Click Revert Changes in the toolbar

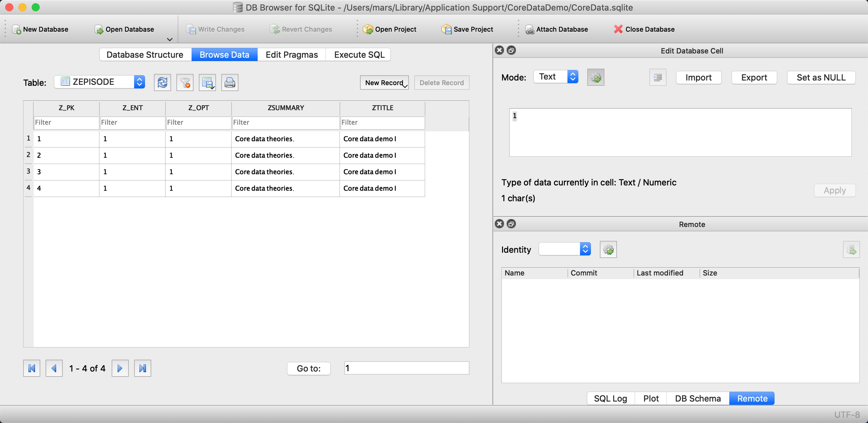(x=301, y=29)
